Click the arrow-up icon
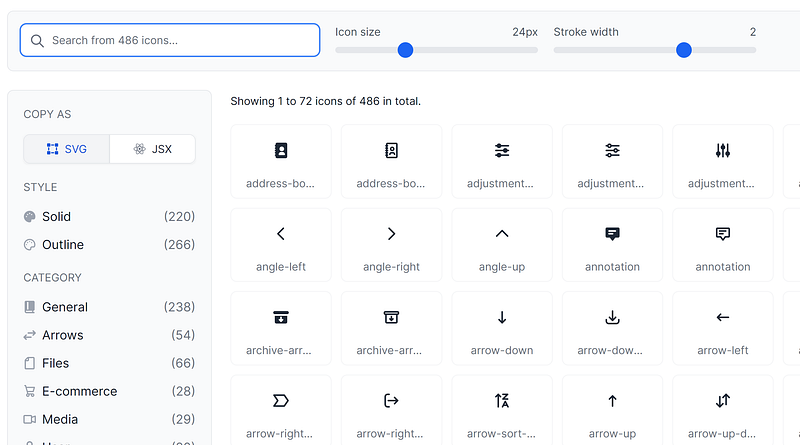Viewport: 800px width, 445px height. [612, 401]
